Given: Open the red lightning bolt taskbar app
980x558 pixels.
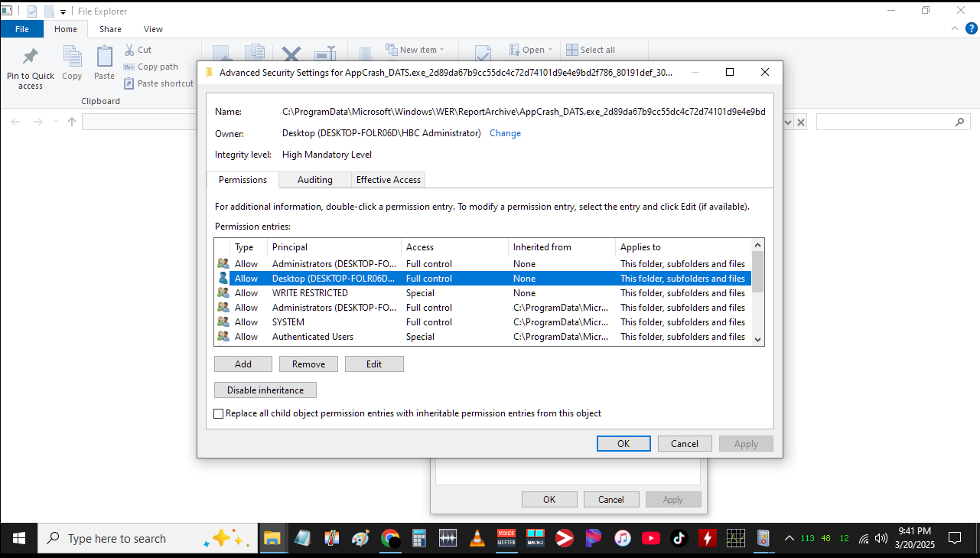Looking at the screenshot, I should [x=708, y=539].
